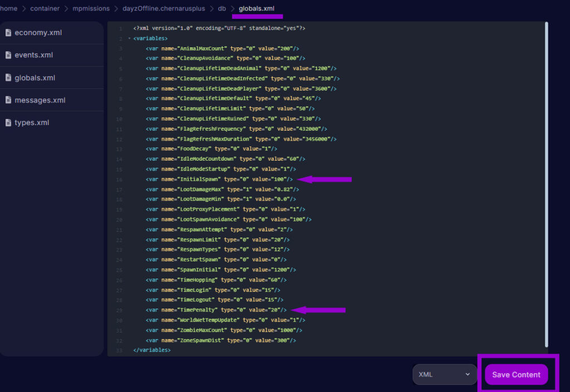Click the messages.xml document icon

[7, 100]
